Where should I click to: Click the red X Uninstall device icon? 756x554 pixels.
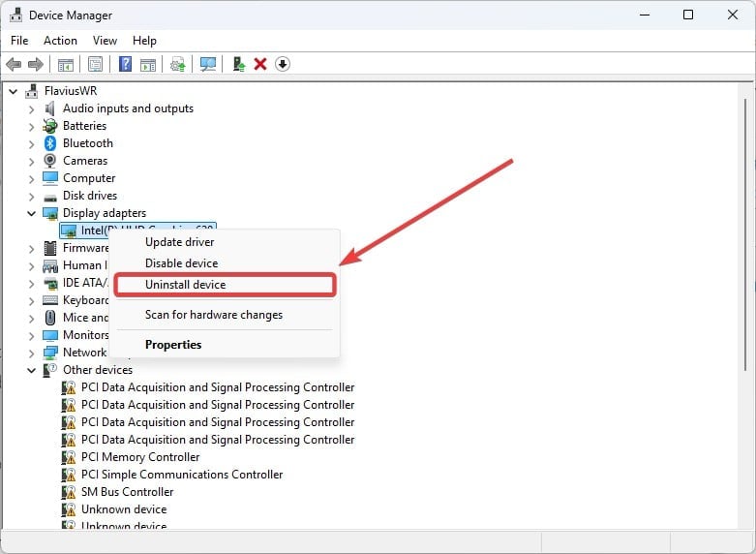tap(260, 64)
